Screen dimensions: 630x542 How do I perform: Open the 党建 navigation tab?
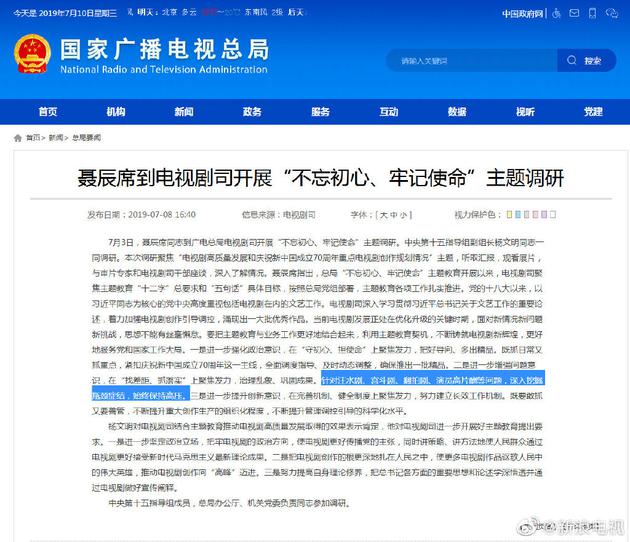coord(593,112)
